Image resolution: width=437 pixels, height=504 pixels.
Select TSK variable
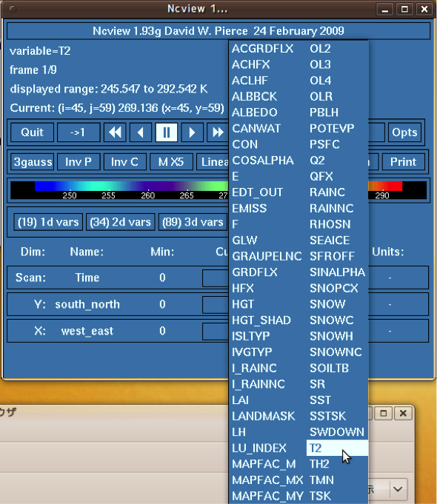[x=320, y=496]
